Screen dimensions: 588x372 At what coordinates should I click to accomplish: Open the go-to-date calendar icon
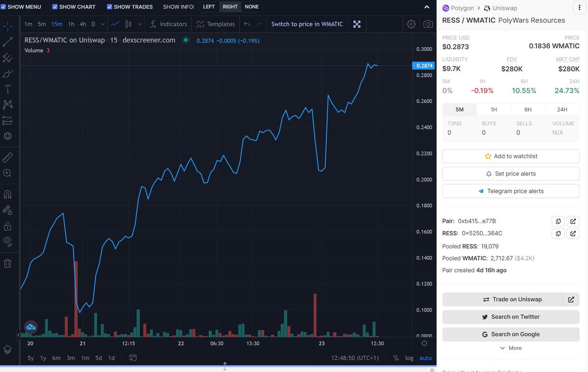tap(133, 358)
